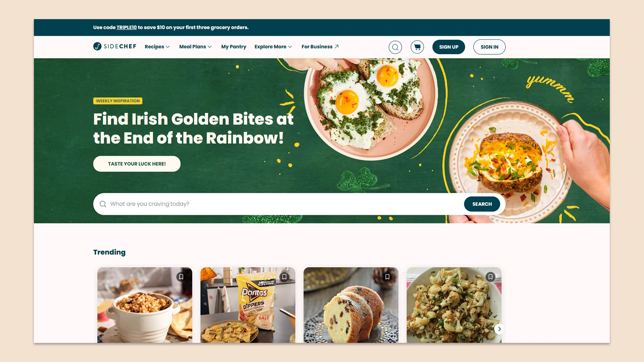Go to My Pantry
The width and height of the screenshot is (644, 362).
click(234, 47)
